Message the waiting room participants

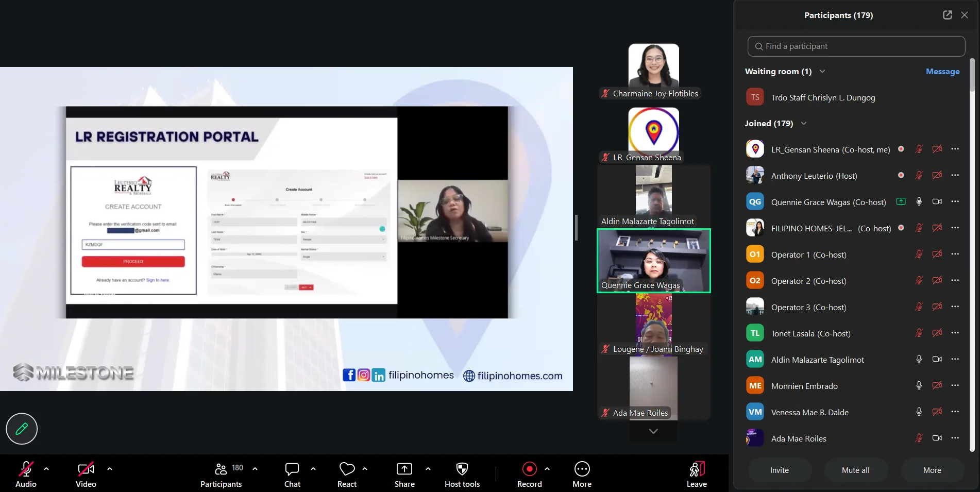pyautogui.click(x=942, y=72)
